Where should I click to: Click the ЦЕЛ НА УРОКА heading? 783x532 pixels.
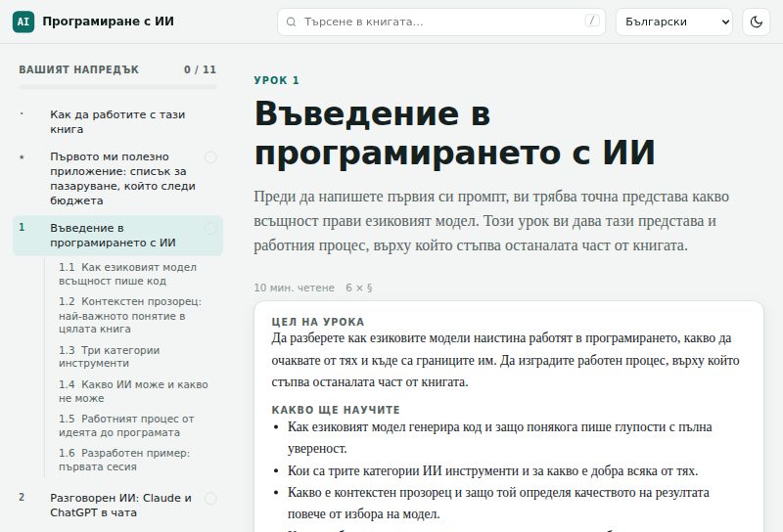click(x=318, y=322)
